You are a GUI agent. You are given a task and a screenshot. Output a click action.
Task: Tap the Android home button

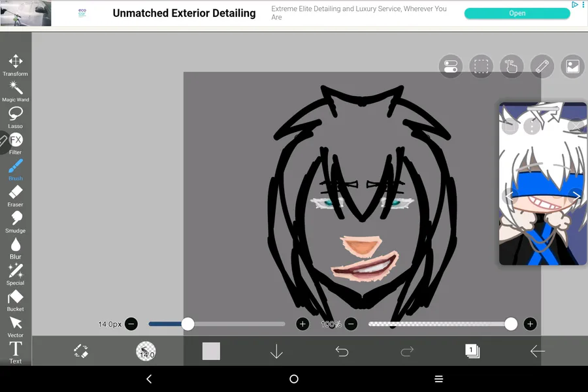(294, 379)
